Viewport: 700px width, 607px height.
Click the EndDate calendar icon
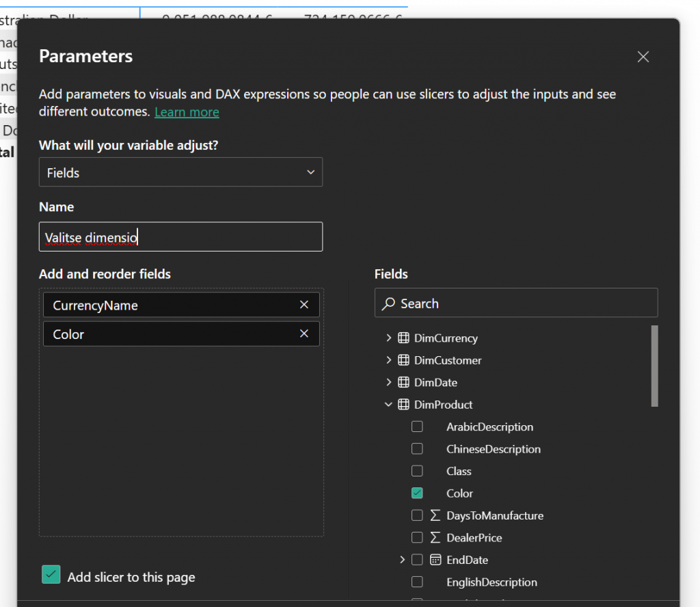point(435,560)
